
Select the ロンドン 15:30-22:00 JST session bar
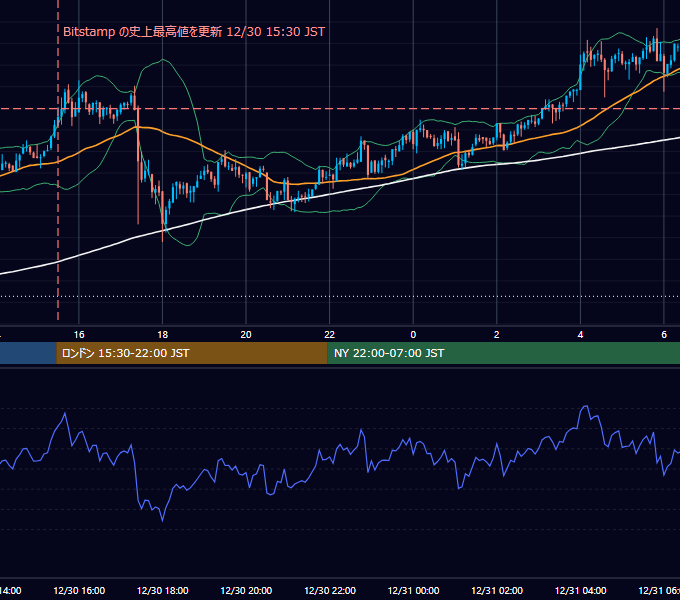(x=192, y=353)
